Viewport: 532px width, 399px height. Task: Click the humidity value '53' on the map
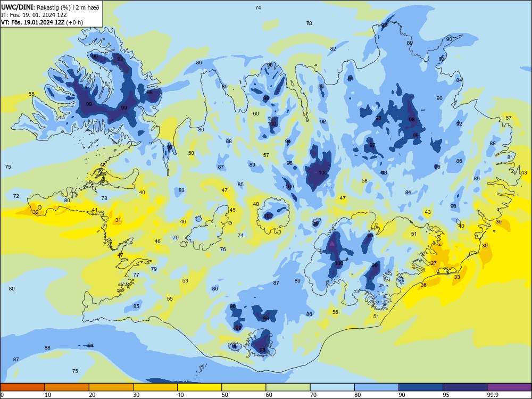point(185,280)
